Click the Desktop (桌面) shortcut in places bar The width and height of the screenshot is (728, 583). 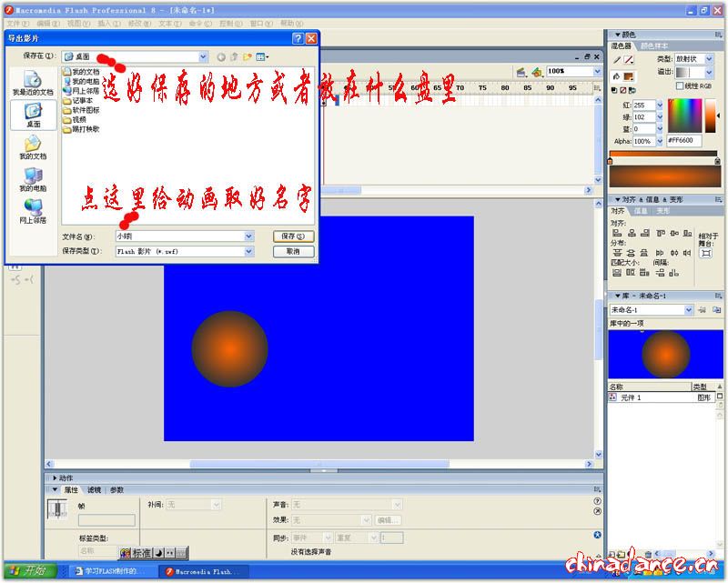click(33, 115)
